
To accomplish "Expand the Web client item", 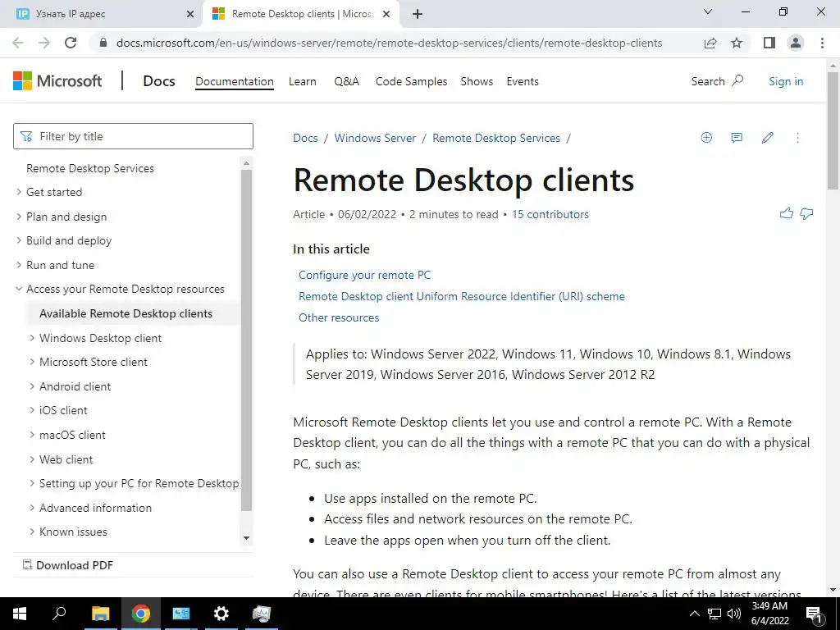I will (32, 459).
